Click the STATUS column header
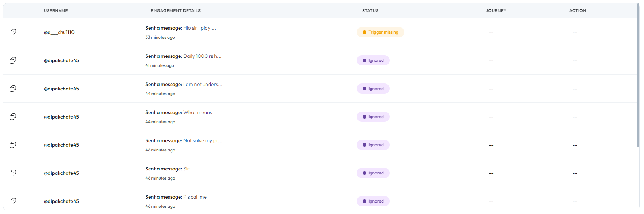The image size is (644, 214). [370, 11]
